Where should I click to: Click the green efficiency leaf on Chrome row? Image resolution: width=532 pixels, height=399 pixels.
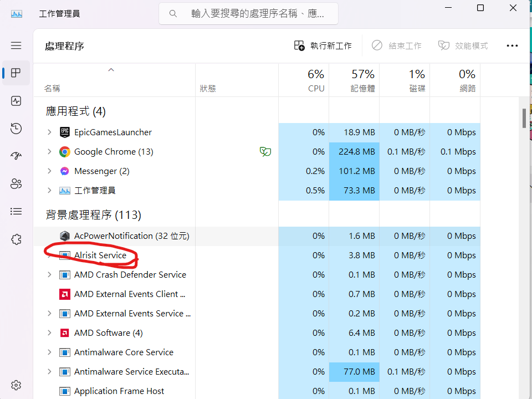[x=265, y=151]
